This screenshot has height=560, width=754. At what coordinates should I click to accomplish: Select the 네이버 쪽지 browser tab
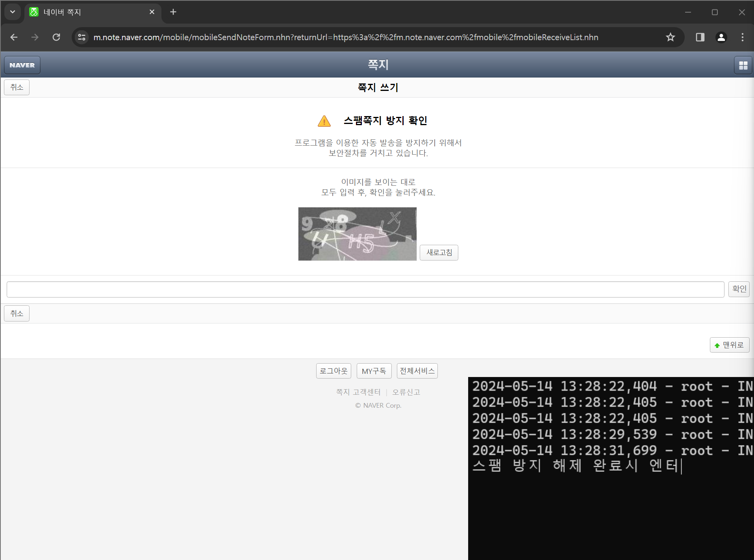93,12
